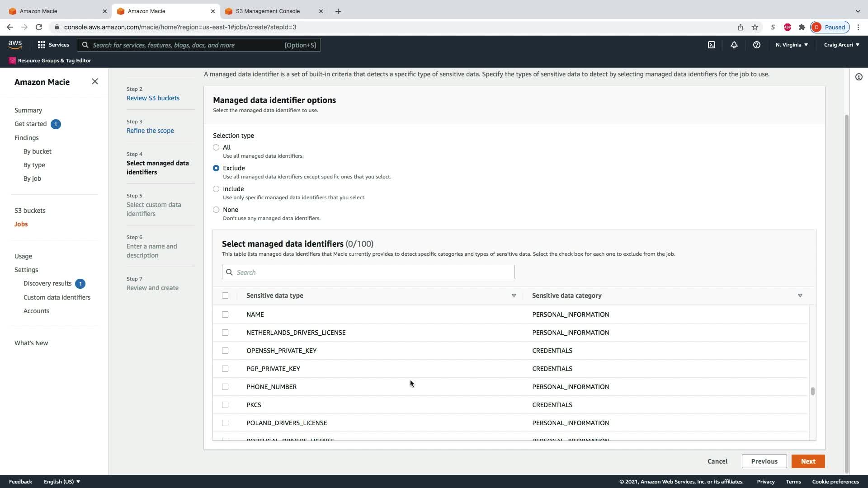
Task: Close the Amazon Macie navigation panel
Action: 94,81
